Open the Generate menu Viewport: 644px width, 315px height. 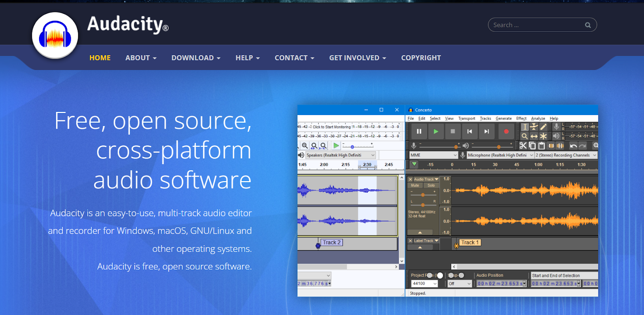click(x=504, y=118)
